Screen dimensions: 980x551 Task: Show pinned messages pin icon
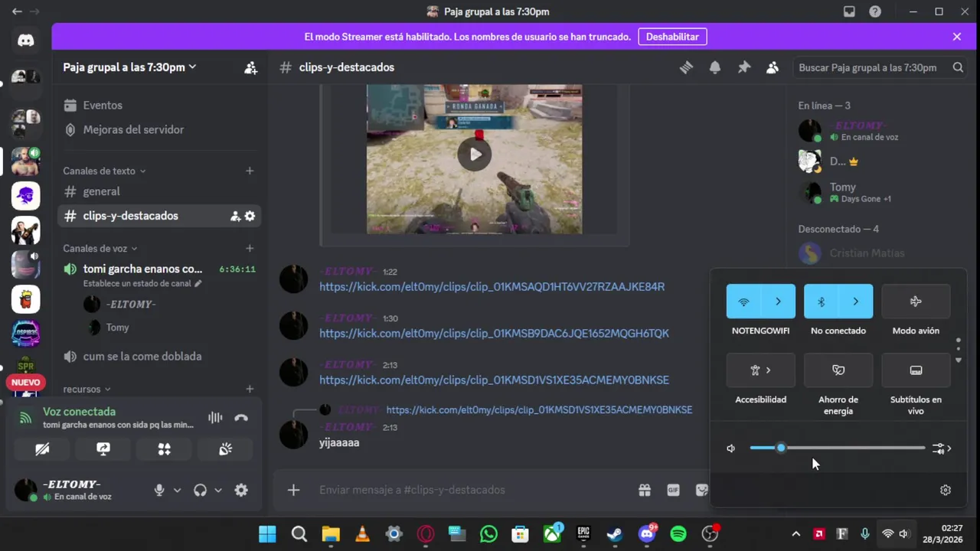[743, 67]
